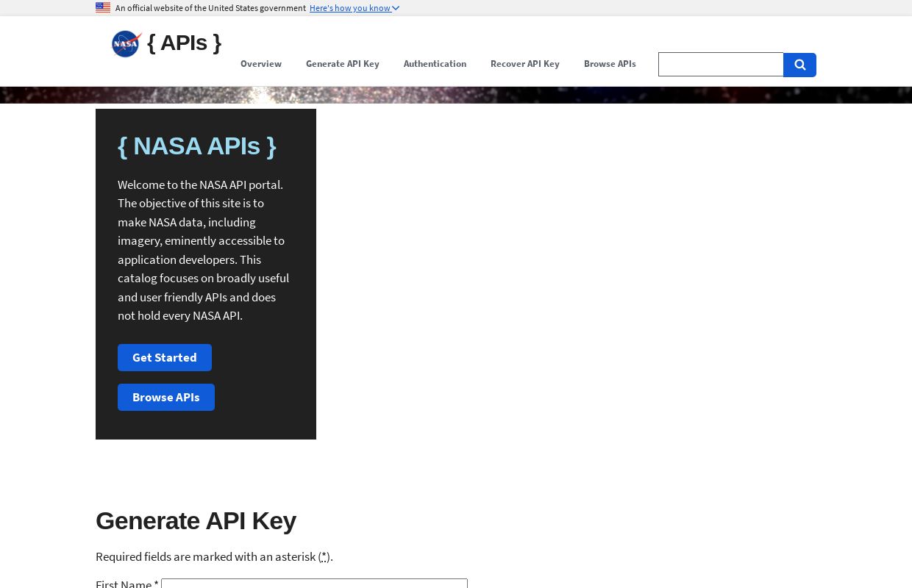This screenshot has height=588, width=912.
Task: Click the Get Started button
Action: [165, 357]
